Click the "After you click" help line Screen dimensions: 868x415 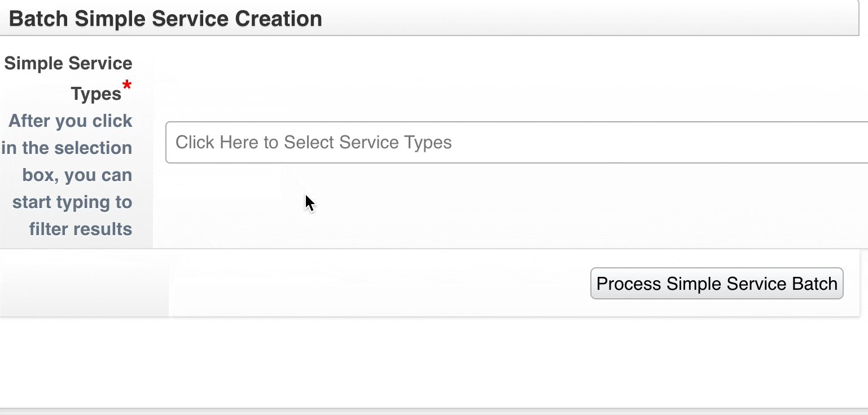point(71,121)
